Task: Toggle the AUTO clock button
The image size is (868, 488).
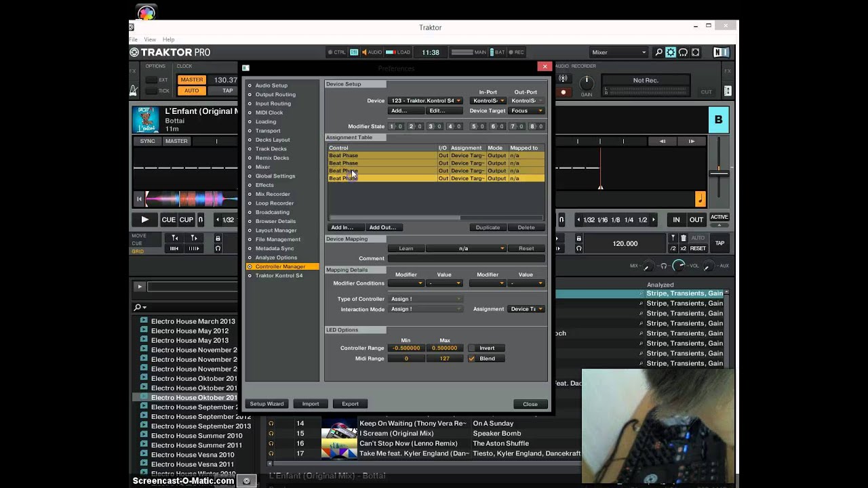Action: tap(191, 90)
